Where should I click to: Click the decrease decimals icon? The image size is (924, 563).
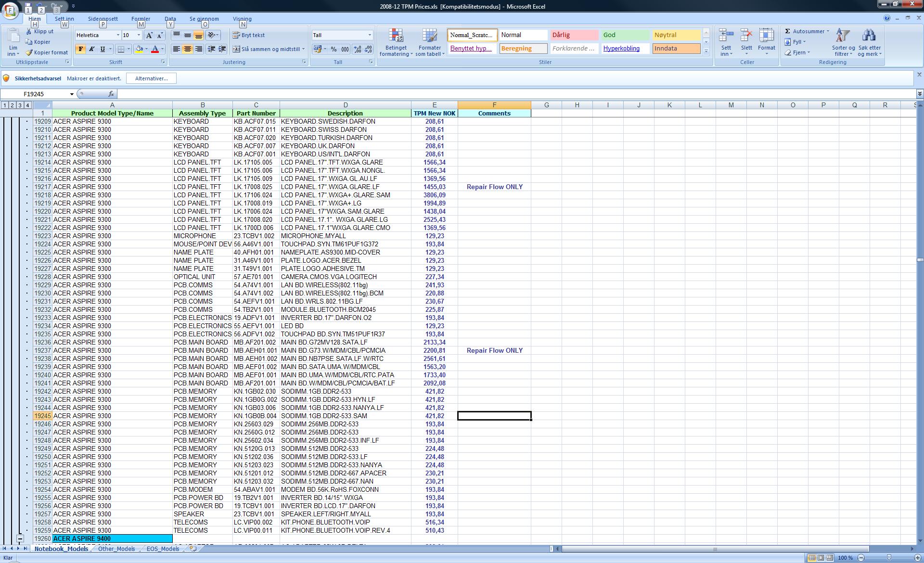pyautogui.click(x=368, y=49)
